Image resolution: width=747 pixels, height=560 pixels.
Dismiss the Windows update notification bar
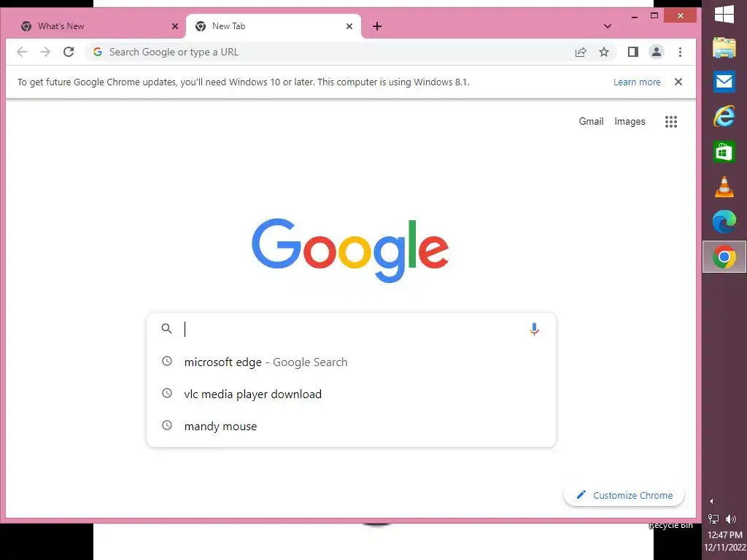click(x=678, y=82)
